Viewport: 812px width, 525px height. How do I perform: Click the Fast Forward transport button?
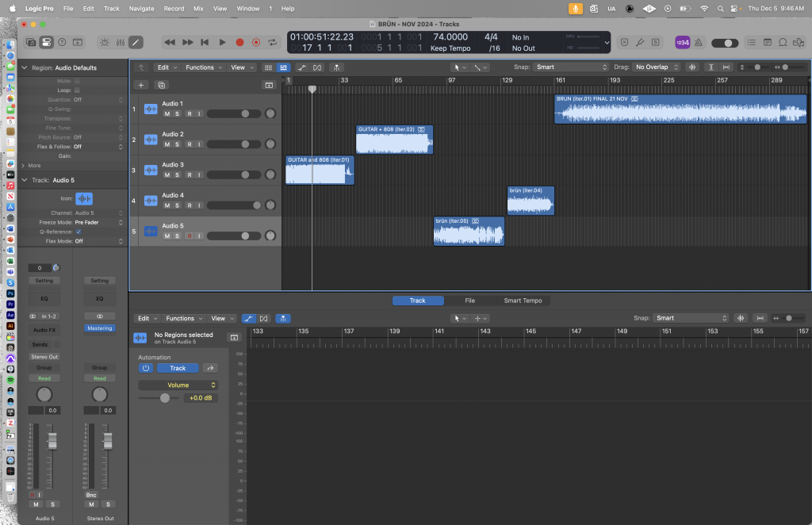[x=187, y=43]
